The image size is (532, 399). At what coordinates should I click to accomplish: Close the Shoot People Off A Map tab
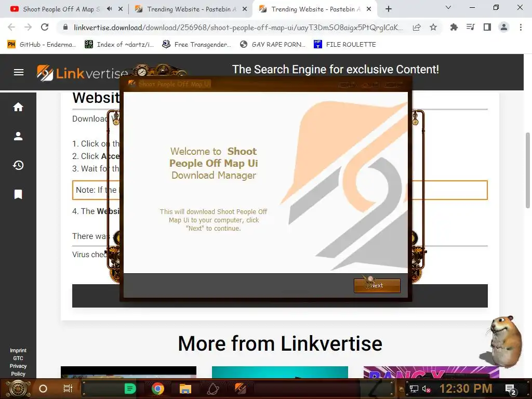point(121,9)
